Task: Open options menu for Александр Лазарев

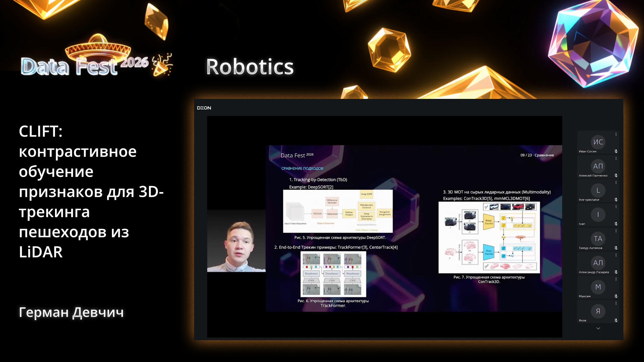Action: 616,255
